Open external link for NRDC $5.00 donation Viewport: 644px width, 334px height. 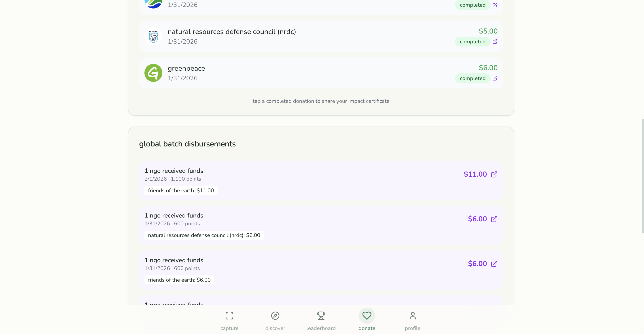495,42
